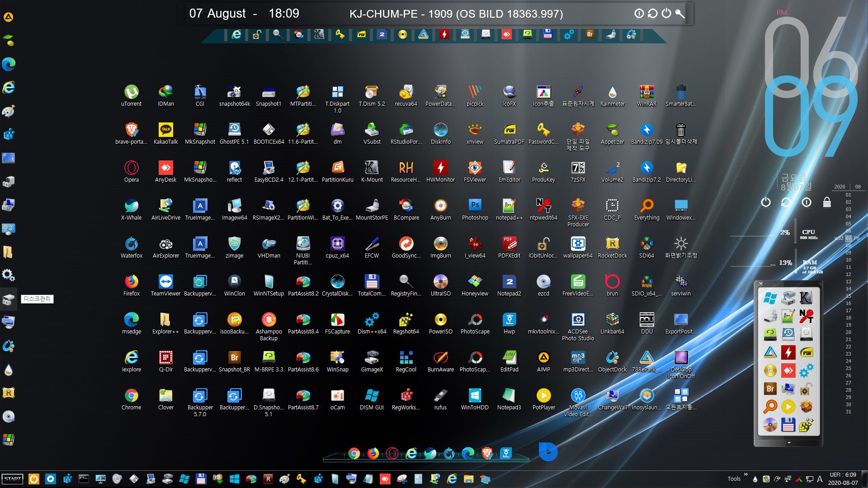
Task: Open the RegCool desktop shortcut
Action: pyautogui.click(x=406, y=361)
